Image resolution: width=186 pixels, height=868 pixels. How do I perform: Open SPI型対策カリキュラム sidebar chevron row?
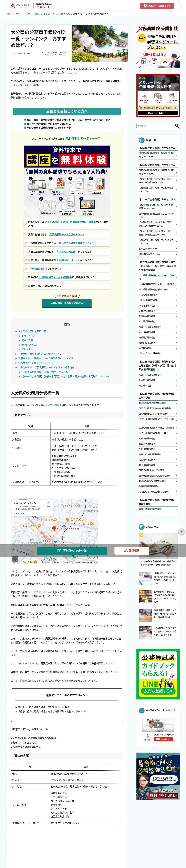point(158,254)
